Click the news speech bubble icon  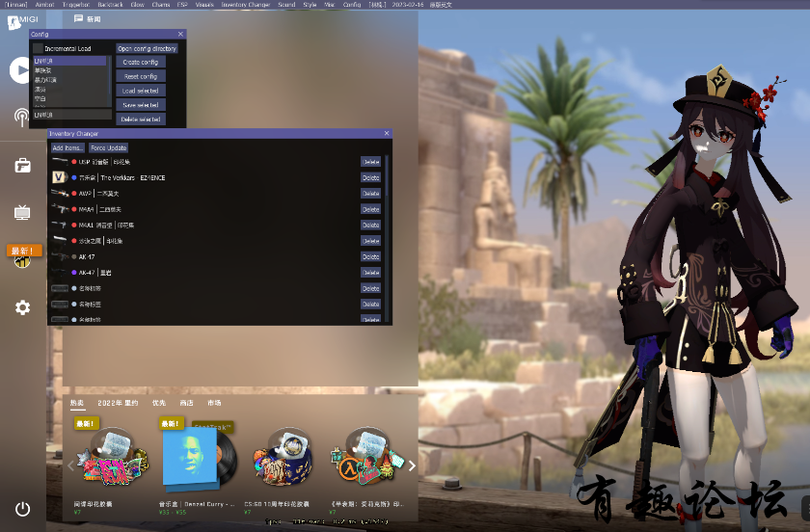(x=78, y=18)
